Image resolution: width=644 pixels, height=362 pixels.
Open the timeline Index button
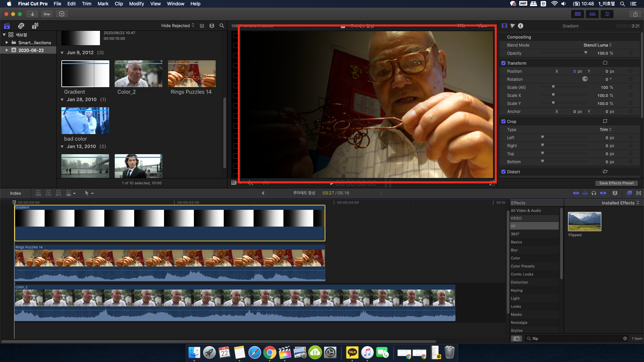click(x=15, y=193)
